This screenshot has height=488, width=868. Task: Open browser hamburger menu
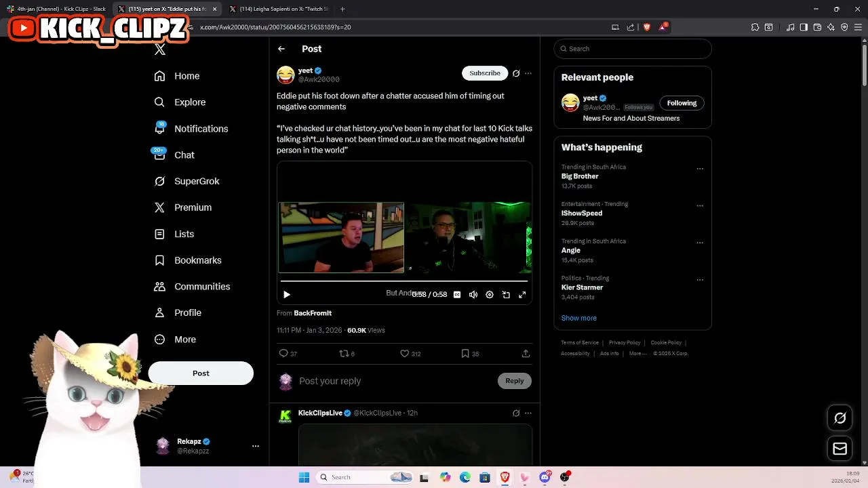[859, 27]
